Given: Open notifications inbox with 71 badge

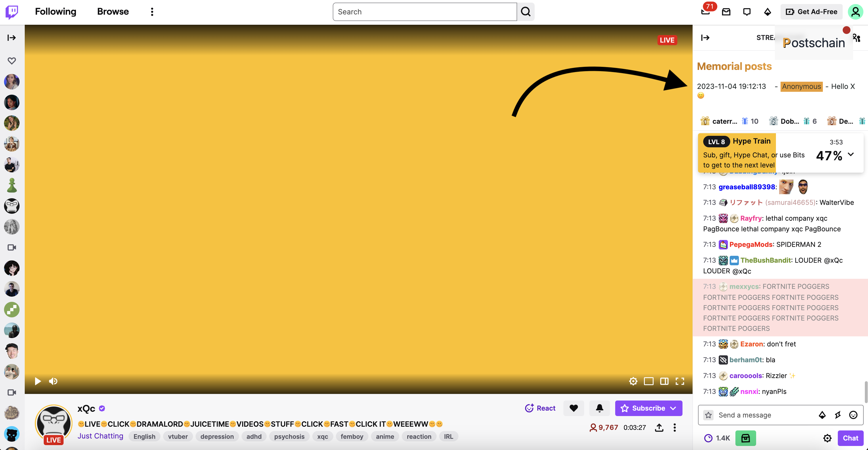Looking at the screenshot, I should 706,11.
